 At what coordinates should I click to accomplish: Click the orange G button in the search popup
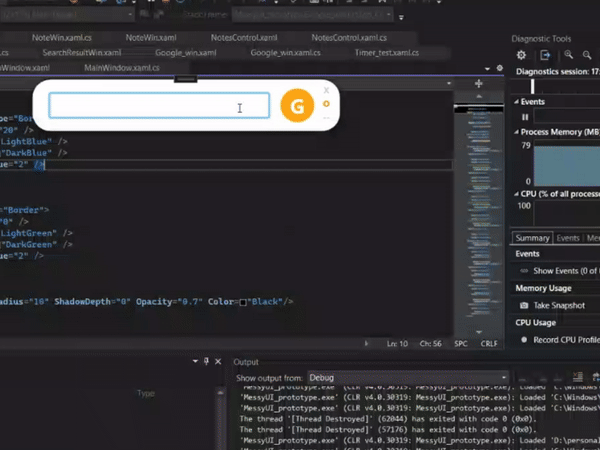[x=297, y=106]
